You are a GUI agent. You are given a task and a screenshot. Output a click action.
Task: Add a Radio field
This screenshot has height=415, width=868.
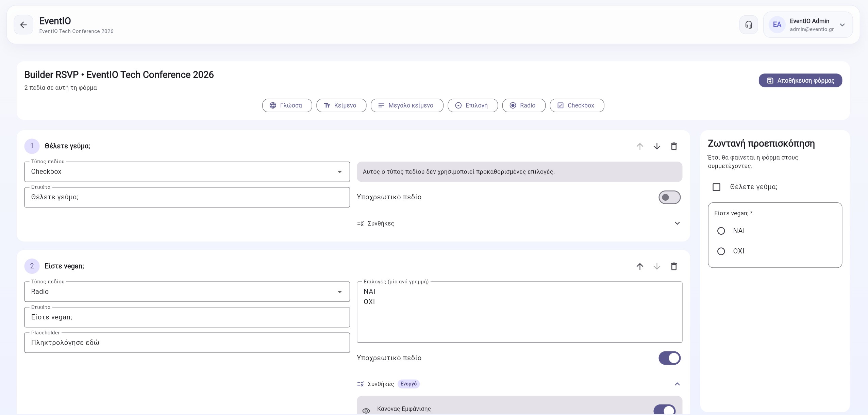coord(524,105)
